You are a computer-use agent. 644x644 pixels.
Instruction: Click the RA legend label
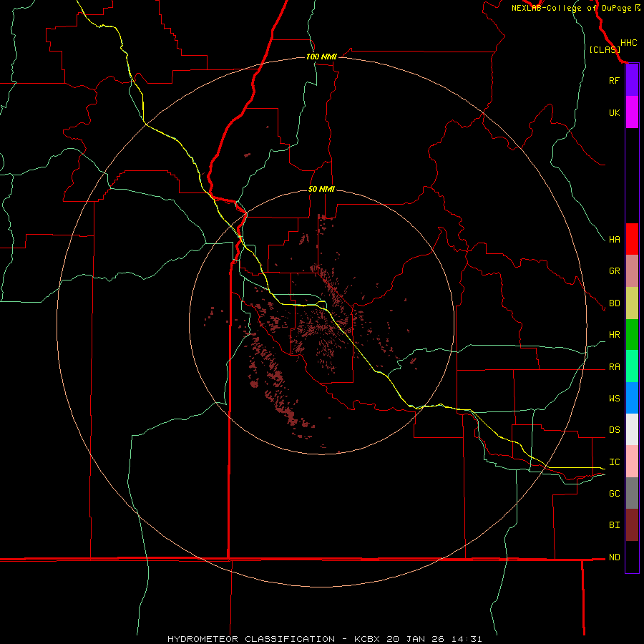[x=614, y=367]
